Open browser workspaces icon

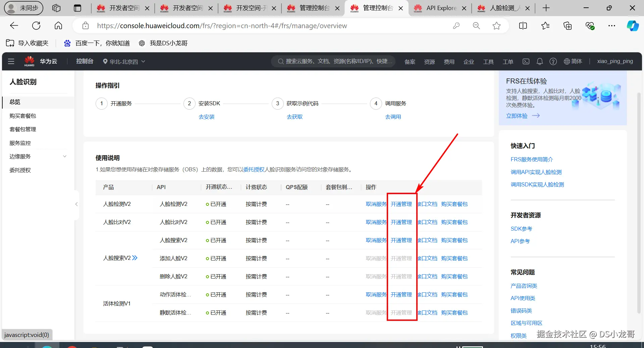click(x=56, y=8)
